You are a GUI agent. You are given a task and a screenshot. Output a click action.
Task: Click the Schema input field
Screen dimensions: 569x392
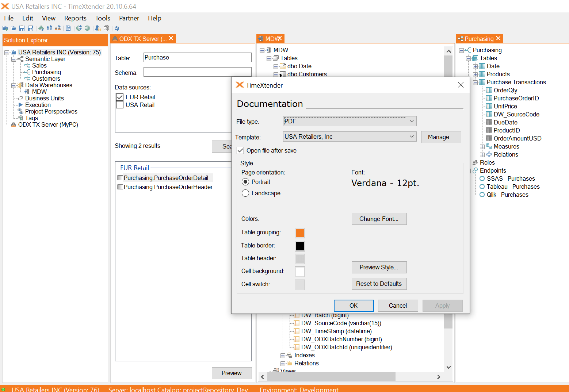(x=198, y=72)
